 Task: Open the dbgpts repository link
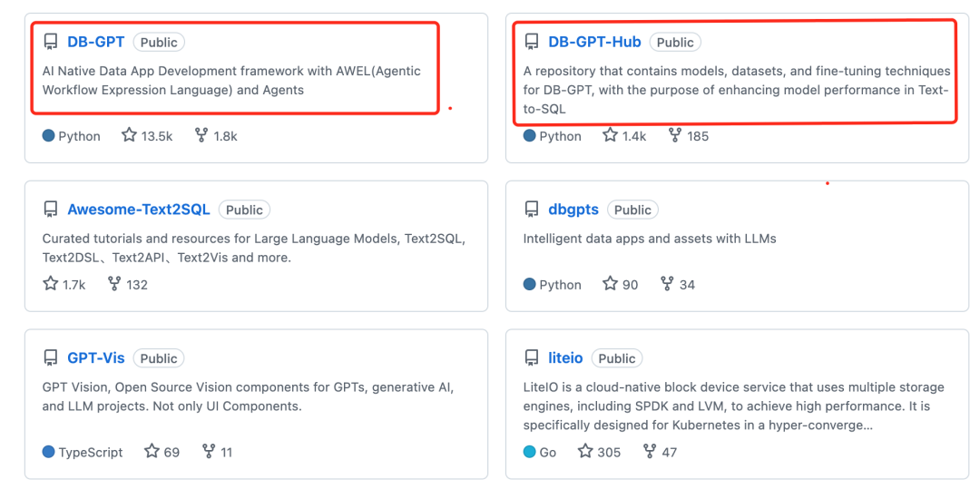point(573,210)
